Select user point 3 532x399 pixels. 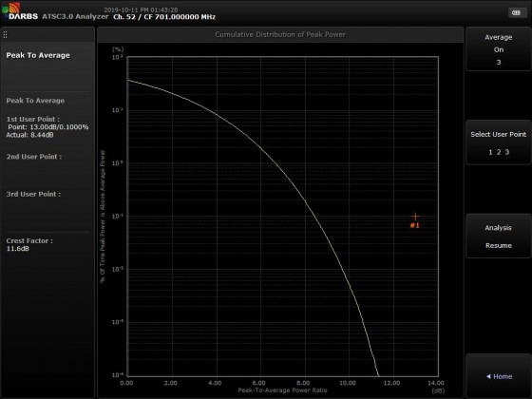click(x=507, y=152)
